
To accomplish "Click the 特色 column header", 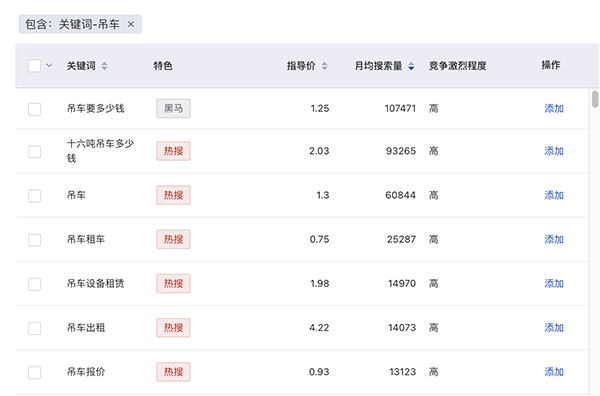I will pyautogui.click(x=163, y=66).
